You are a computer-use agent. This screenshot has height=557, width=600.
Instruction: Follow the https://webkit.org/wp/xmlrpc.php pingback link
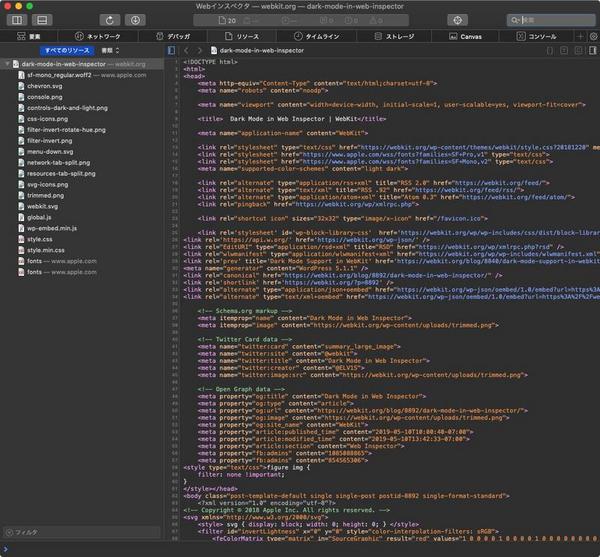[354, 204]
